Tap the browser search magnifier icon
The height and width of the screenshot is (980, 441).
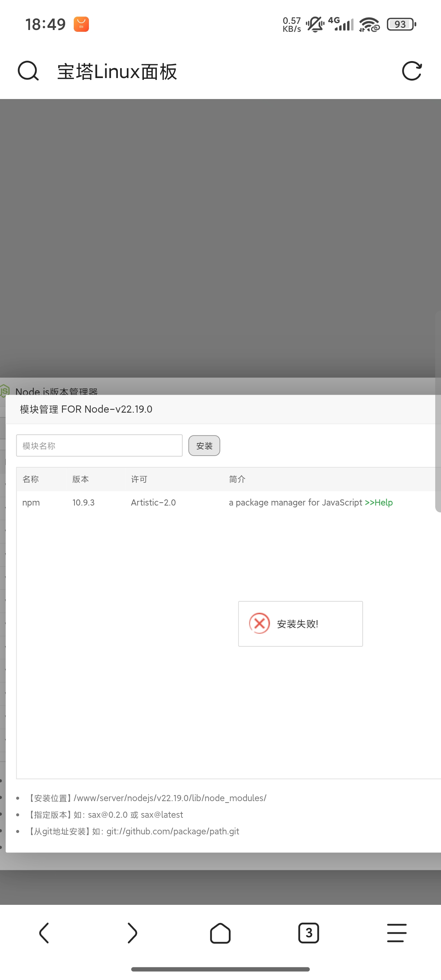[28, 71]
